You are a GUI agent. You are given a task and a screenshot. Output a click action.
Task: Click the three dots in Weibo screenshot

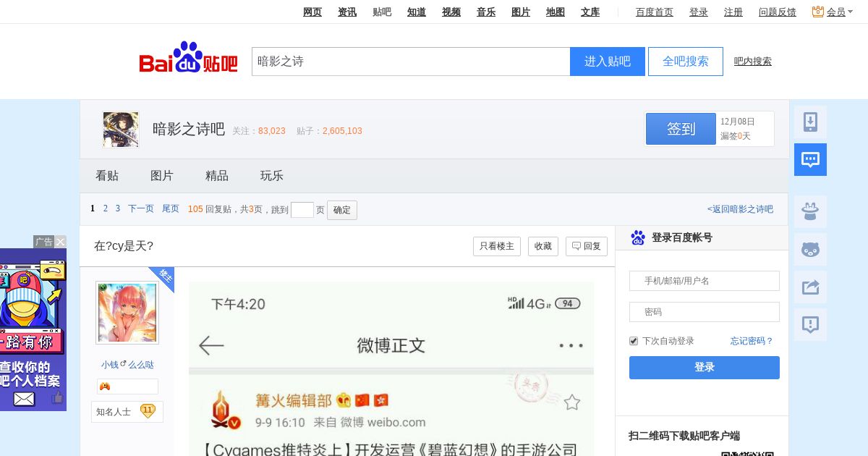click(x=571, y=345)
